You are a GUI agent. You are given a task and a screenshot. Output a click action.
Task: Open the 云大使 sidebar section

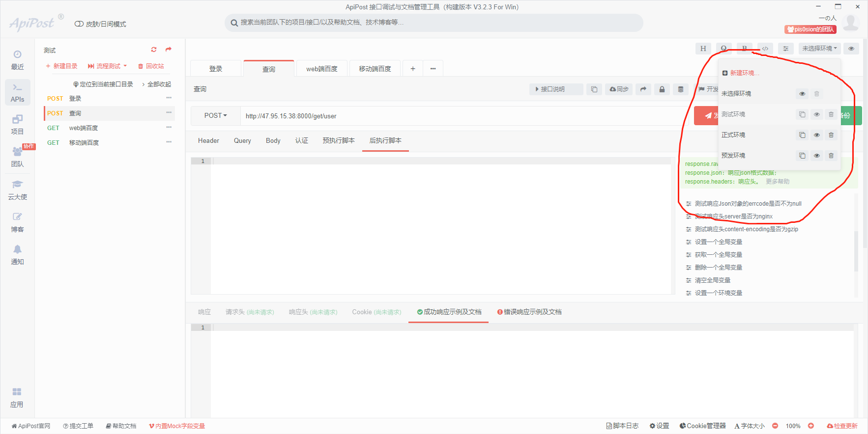point(17,190)
